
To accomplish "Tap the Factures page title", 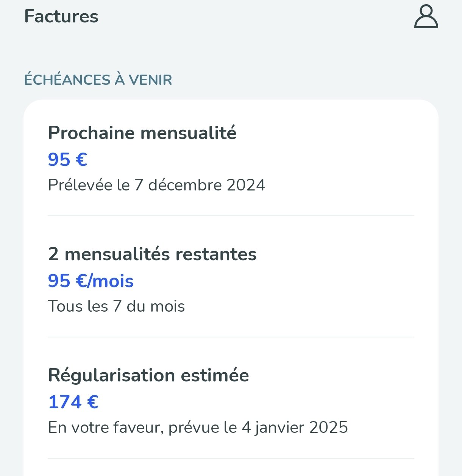I will (x=61, y=17).
